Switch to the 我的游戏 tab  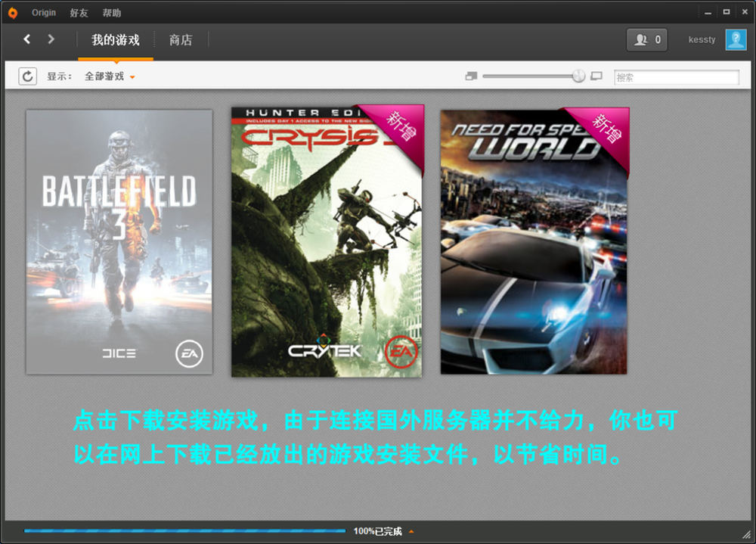(116, 40)
